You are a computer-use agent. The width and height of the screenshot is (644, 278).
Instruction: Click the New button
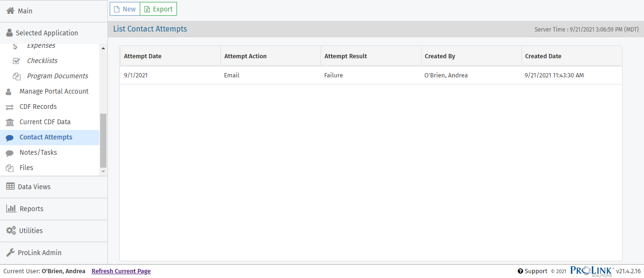point(125,9)
